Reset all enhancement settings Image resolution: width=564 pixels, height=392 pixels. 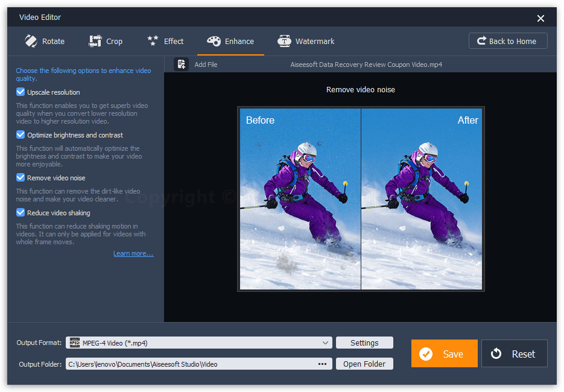(x=515, y=353)
